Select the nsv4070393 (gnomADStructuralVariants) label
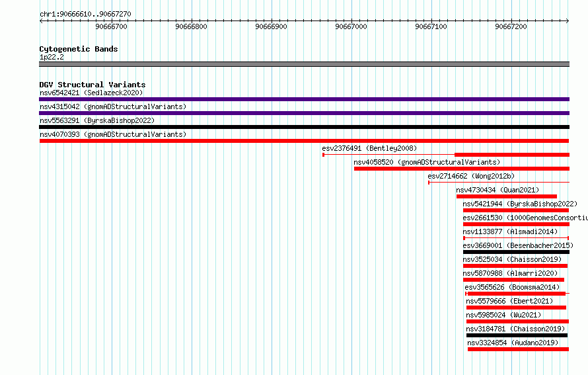The image size is (588, 375). point(113,134)
